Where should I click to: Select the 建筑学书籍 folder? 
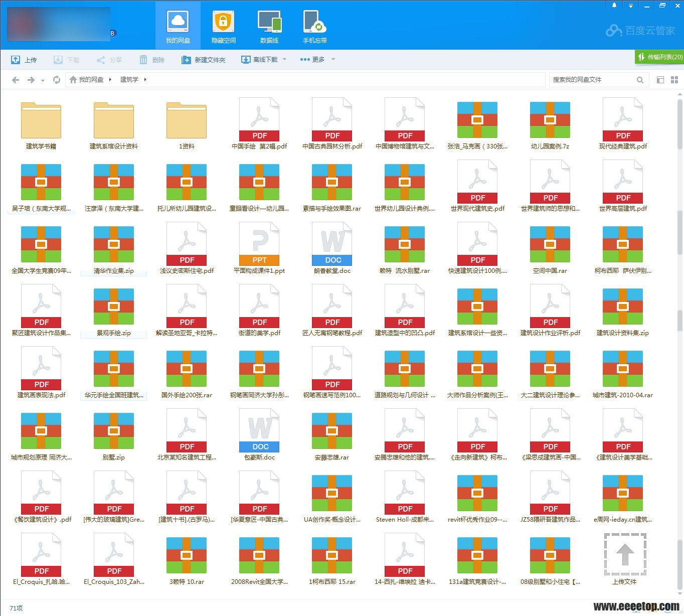coord(41,125)
